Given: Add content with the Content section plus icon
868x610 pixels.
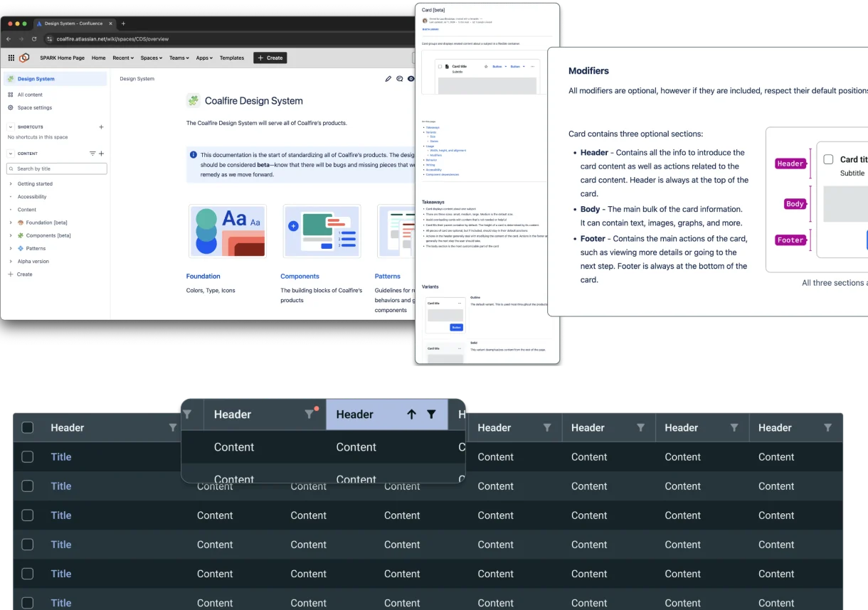Looking at the screenshot, I should pyautogui.click(x=101, y=154).
